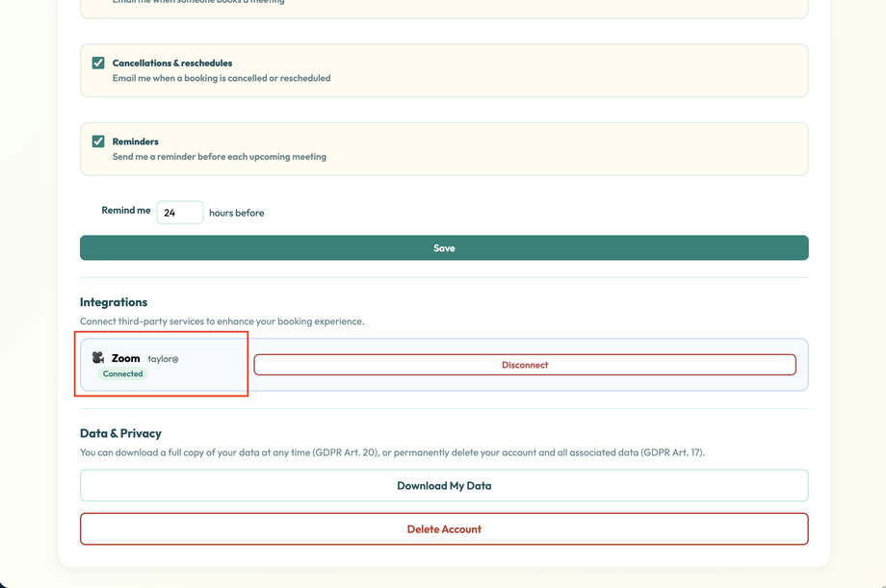Click the Data & Privacy heading

point(121,433)
